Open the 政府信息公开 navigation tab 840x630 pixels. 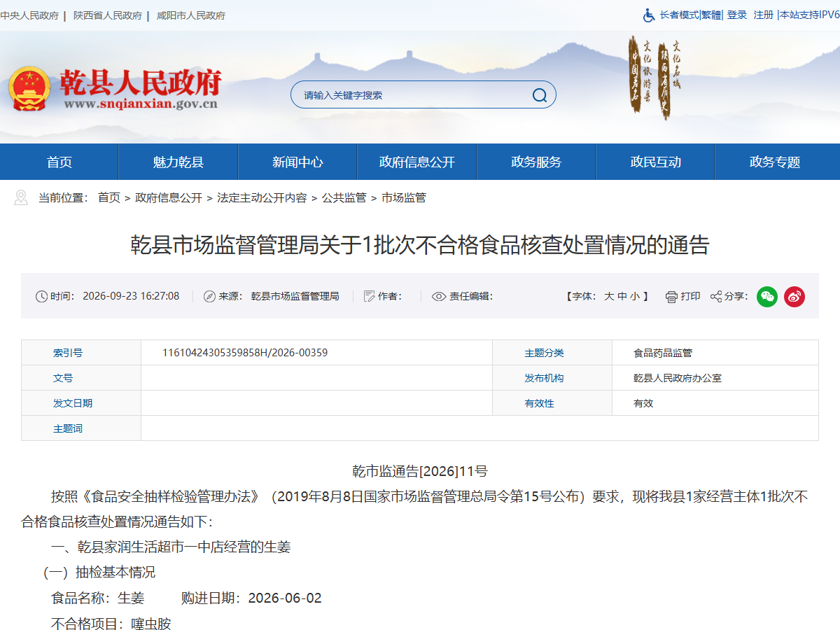tap(417, 162)
